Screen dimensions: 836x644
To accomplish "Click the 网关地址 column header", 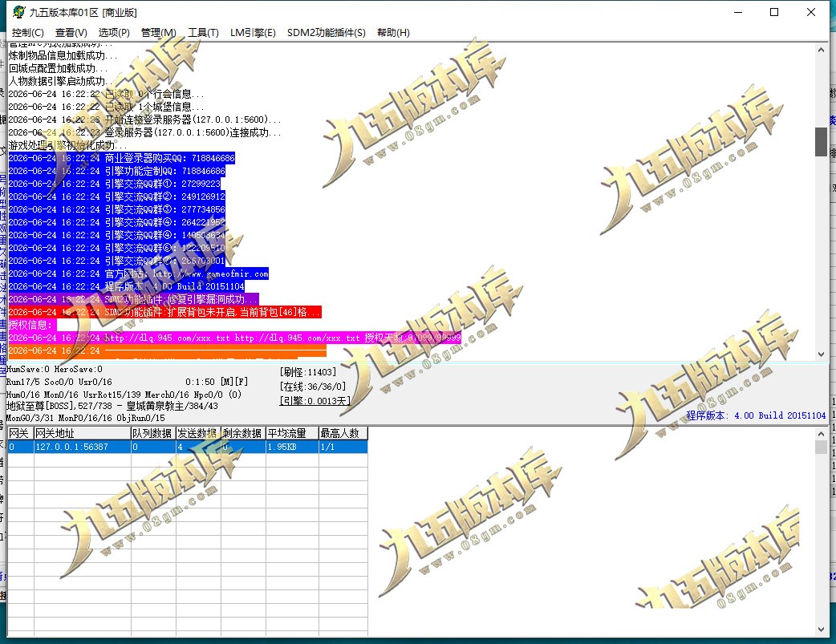I will coord(82,433).
